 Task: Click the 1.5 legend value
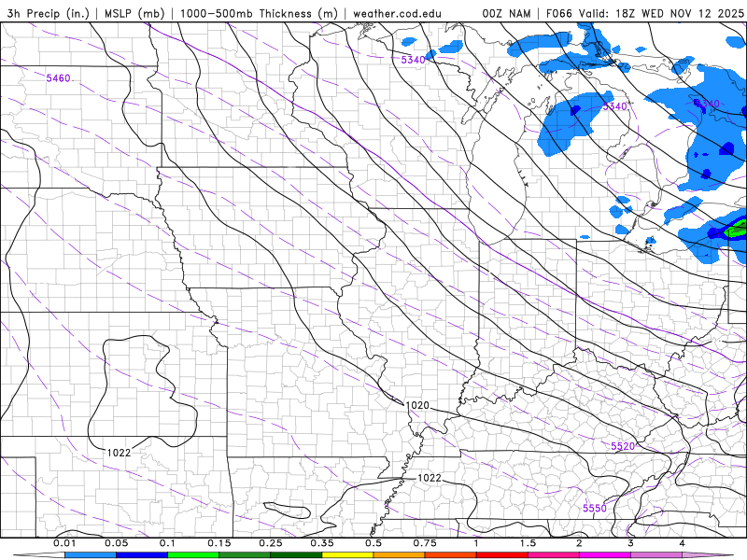coord(528,543)
